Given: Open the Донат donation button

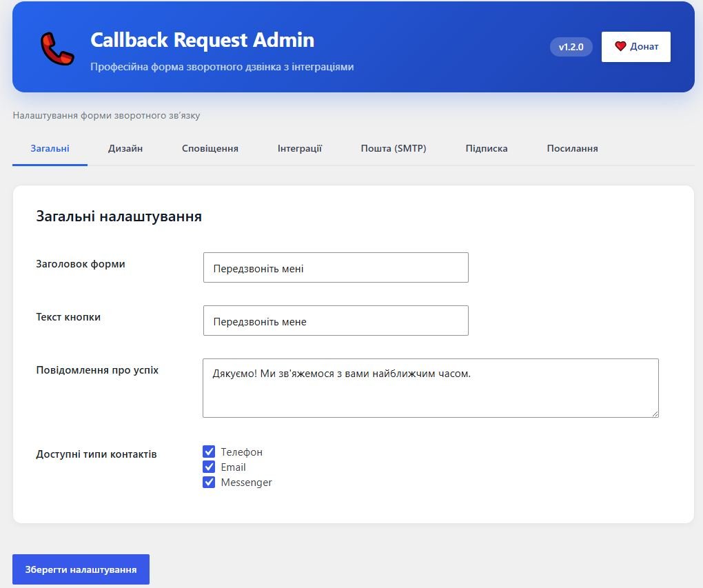Looking at the screenshot, I should click(x=635, y=47).
